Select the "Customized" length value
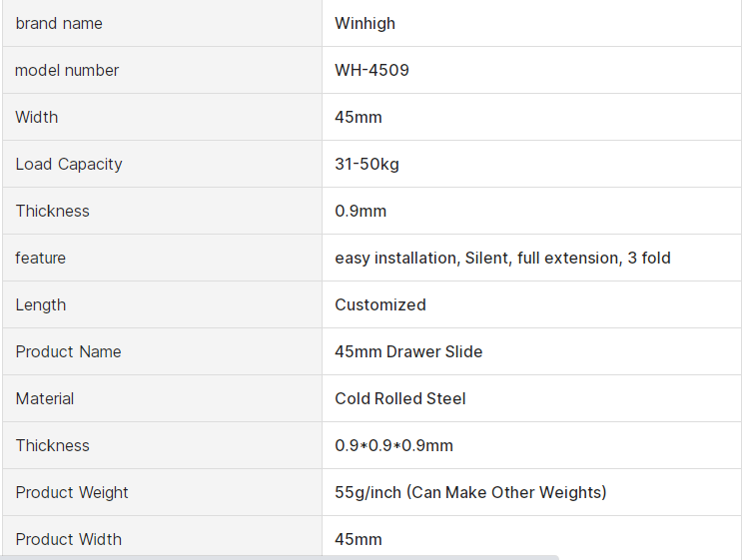 click(380, 304)
